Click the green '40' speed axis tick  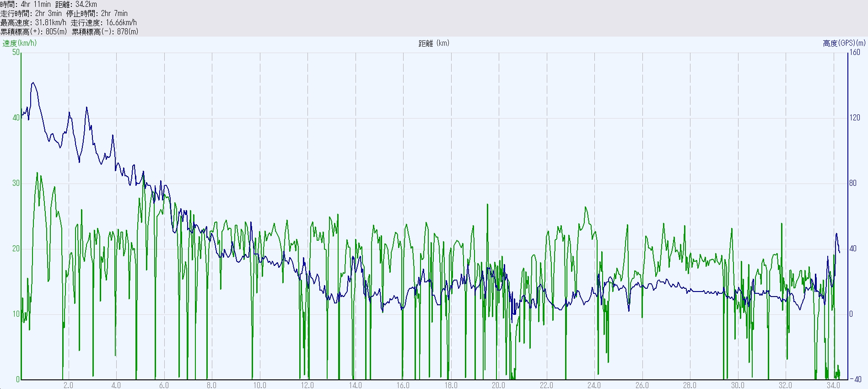pos(16,118)
